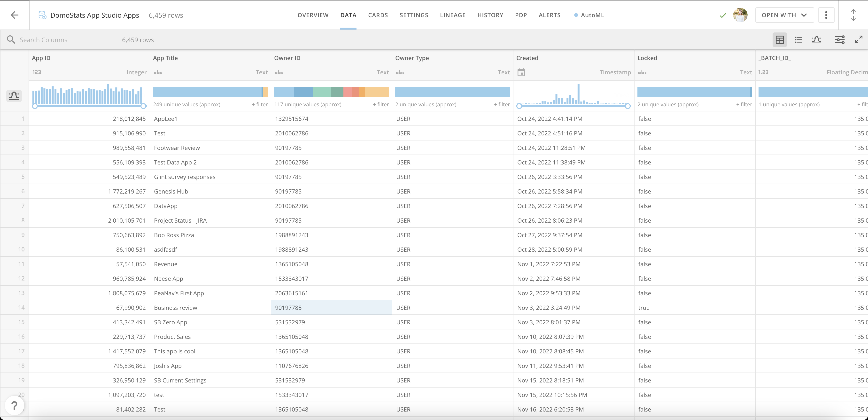
Task: Click the help question mark button
Action: click(x=14, y=405)
